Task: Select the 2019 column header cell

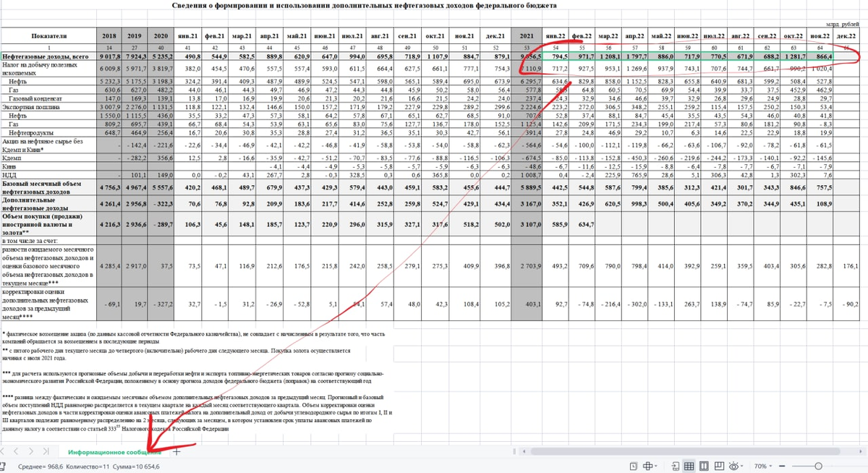Action: (x=135, y=35)
